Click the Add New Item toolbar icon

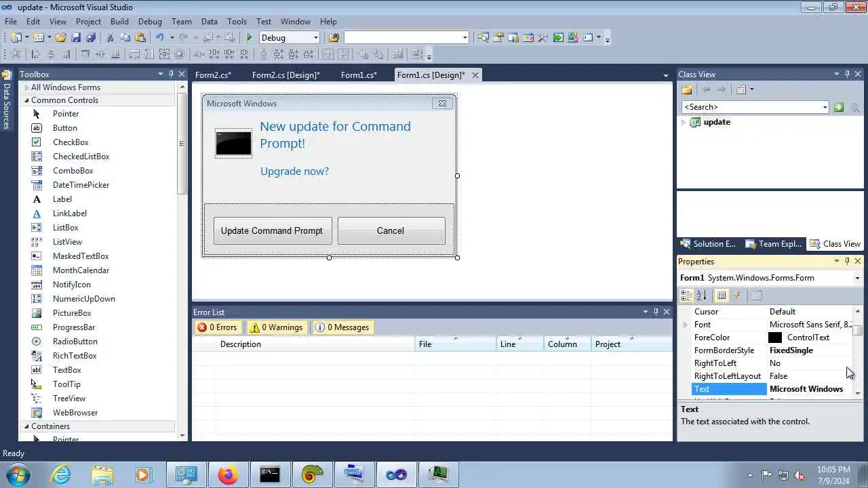39,38
